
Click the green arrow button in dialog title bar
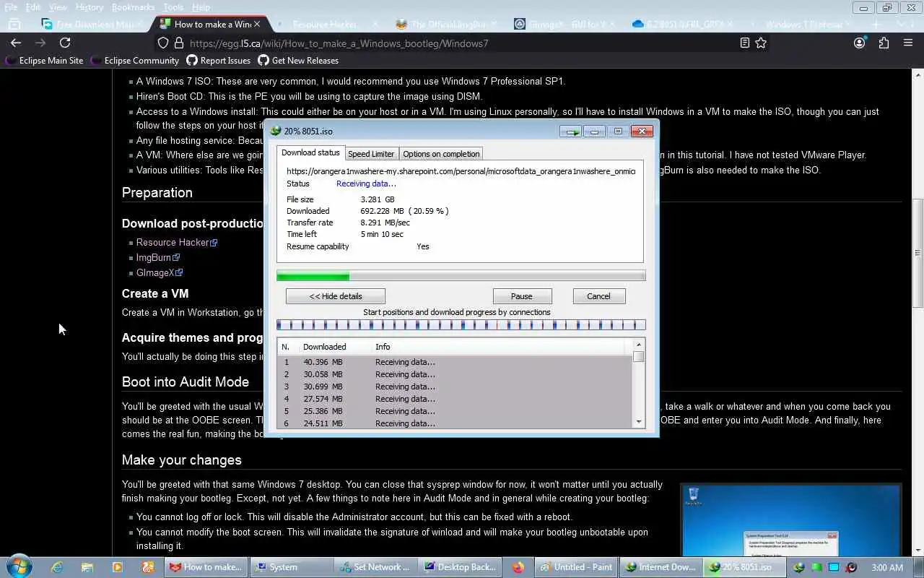coord(571,131)
